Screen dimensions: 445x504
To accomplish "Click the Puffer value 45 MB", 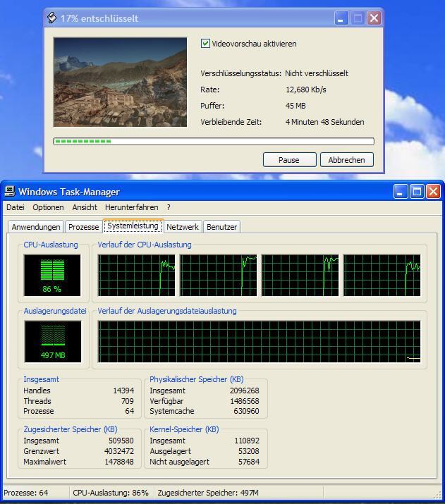I will 295,106.
